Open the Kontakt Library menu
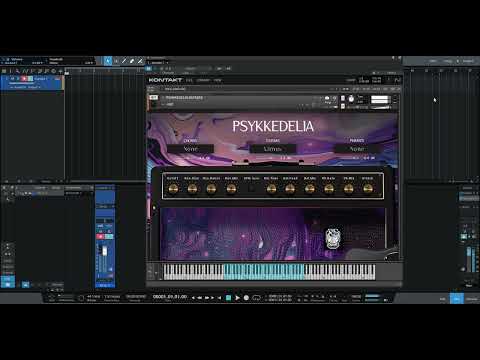Screen dimensions: 480x360 click(203, 80)
